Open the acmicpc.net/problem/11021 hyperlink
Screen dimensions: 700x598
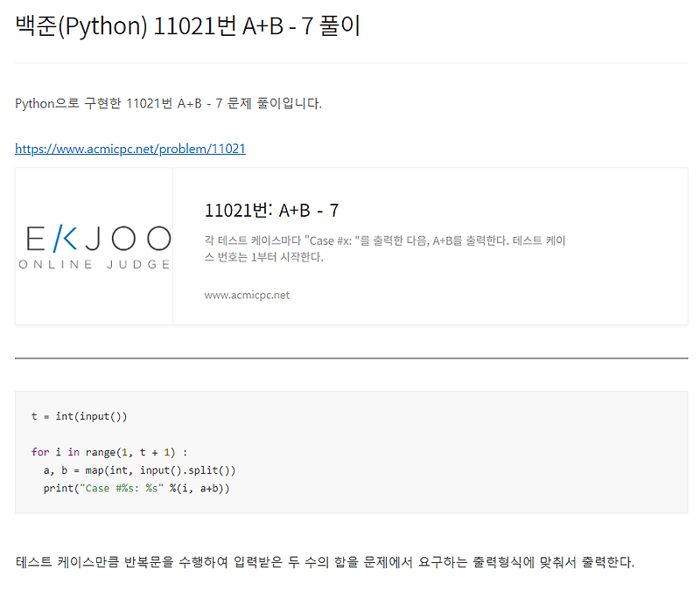129,148
